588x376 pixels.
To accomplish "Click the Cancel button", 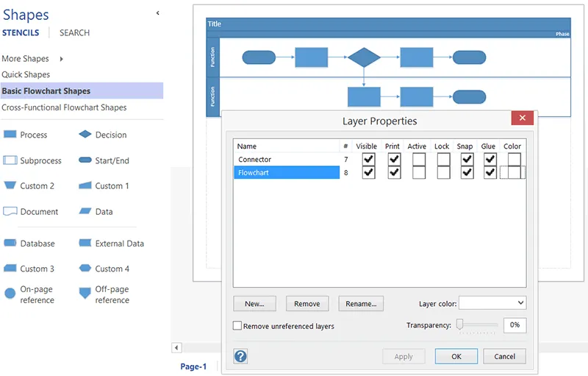I will (505, 356).
